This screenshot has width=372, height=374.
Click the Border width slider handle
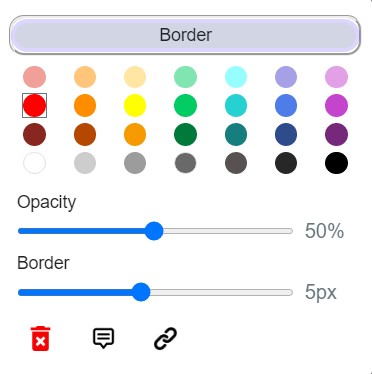[141, 292]
